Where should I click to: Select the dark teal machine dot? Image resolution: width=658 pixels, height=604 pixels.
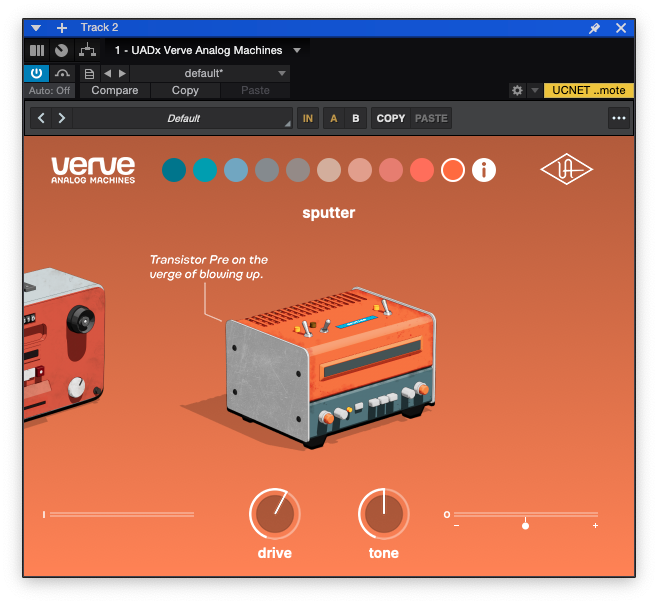tap(174, 170)
